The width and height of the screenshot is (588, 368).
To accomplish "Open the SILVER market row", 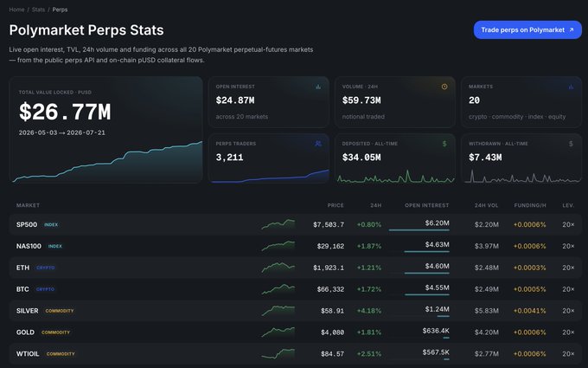I will pyautogui.click(x=296, y=311).
